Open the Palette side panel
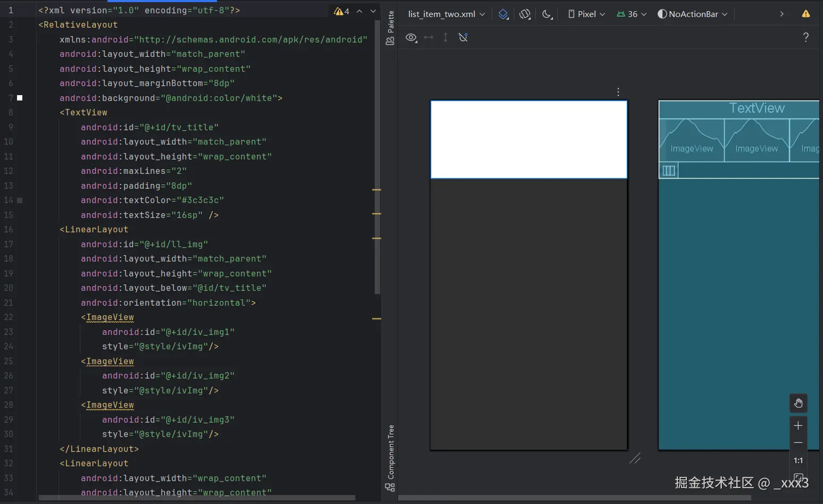Image resolution: width=823 pixels, height=504 pixels. pos(390,28)
